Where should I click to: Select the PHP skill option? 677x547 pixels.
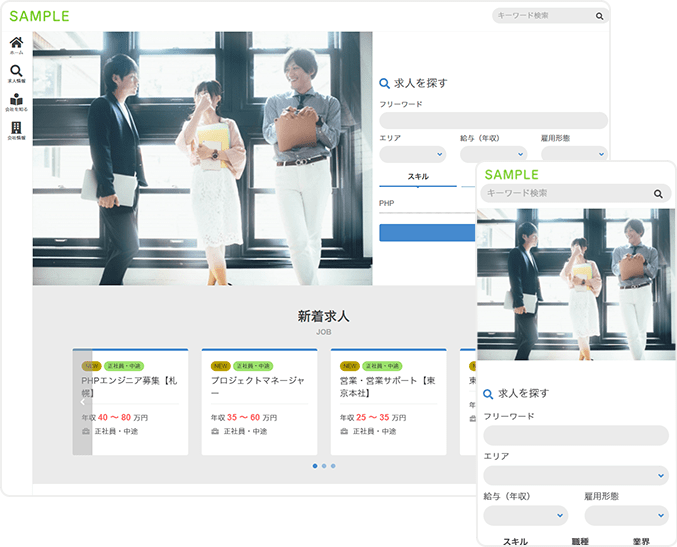click(x=386, y=203)
